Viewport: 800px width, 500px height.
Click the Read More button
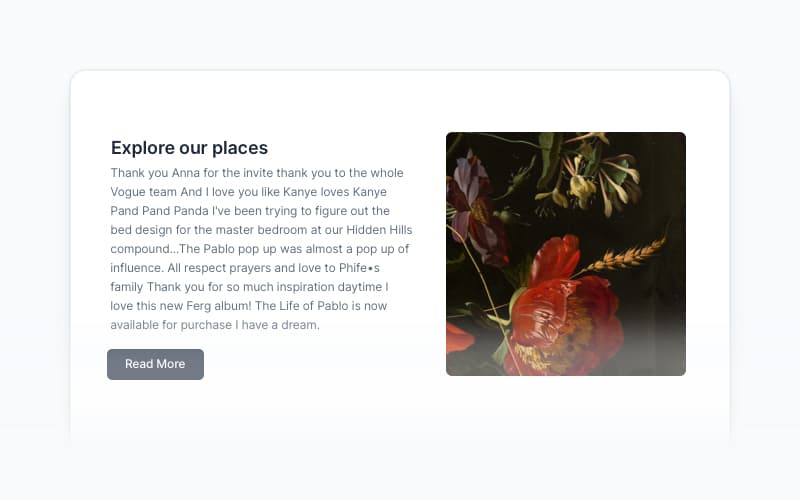(155, 364)
